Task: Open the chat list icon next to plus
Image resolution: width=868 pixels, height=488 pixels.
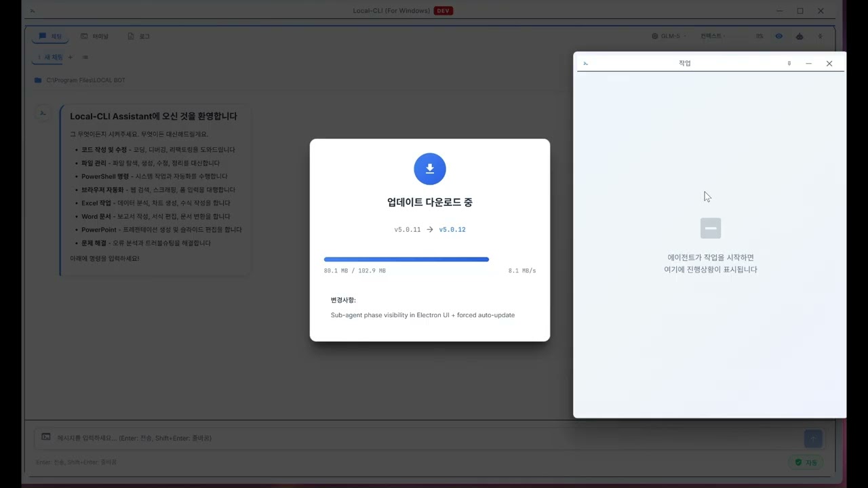Action: pyautogui.click(x=85, y=58)
